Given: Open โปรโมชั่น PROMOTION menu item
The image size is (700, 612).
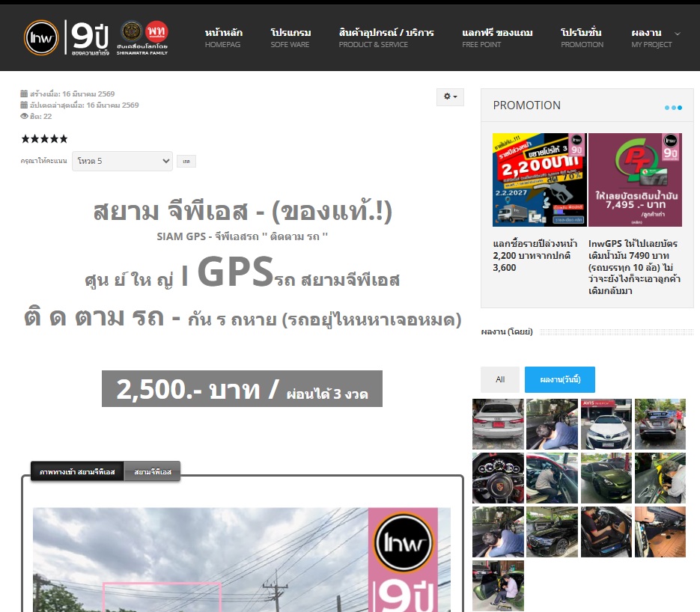Looking at the screenshot, I should (x=582, y=38).
